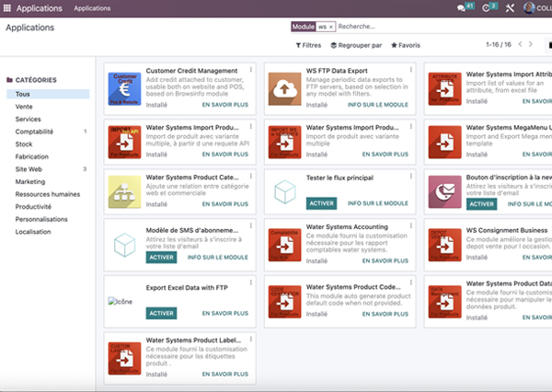This screenshot has width=552, height=392.
Task: Select the Stock category
Action: tap(48, 144)
